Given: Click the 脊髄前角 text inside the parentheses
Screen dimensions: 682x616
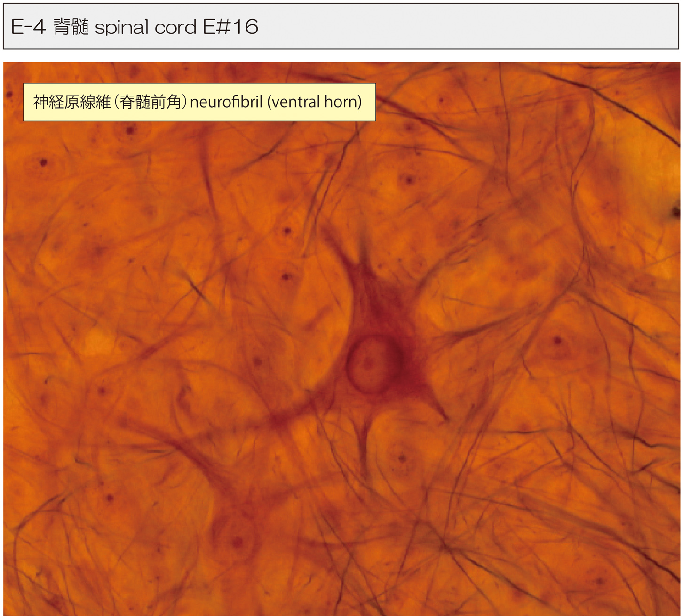Looking at the screenshot, I should pyautogui.click(x=151, y=102).
